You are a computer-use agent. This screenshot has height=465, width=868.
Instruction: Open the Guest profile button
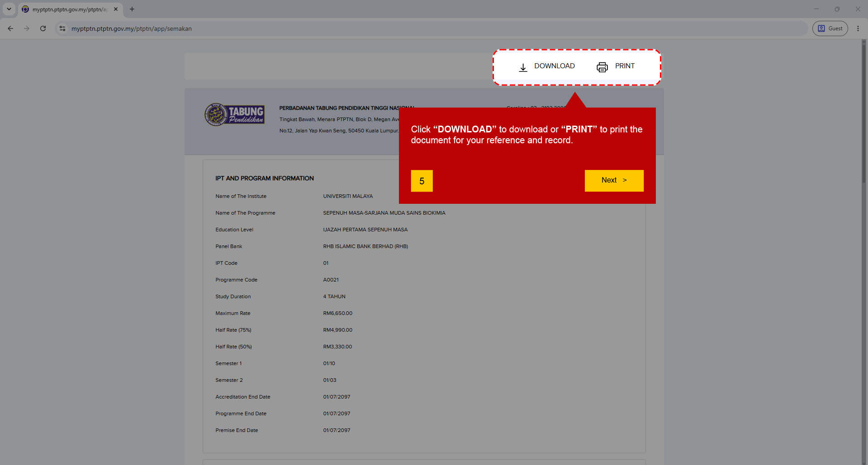[x=830, y=28]
